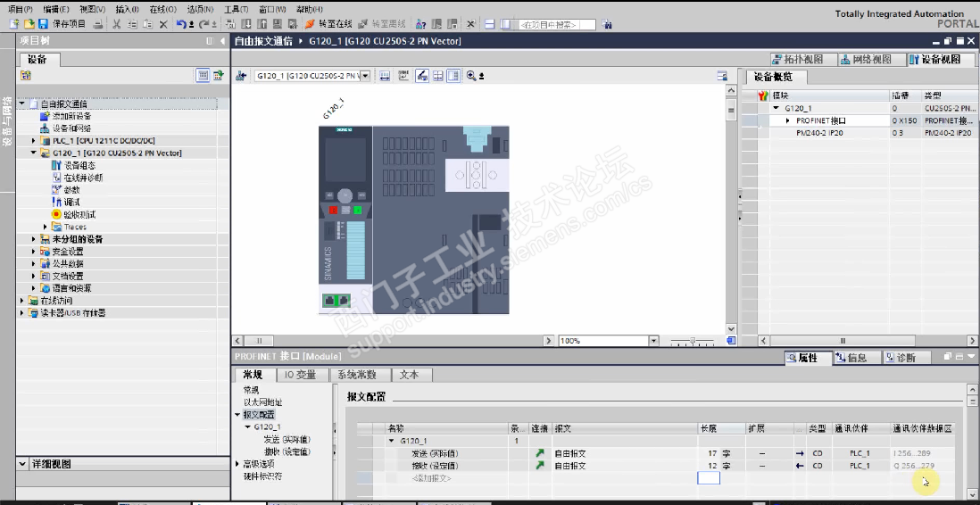Open the 项目(P) menu
The height and width of the screenshot is (505, 980).
click(20, 10)
